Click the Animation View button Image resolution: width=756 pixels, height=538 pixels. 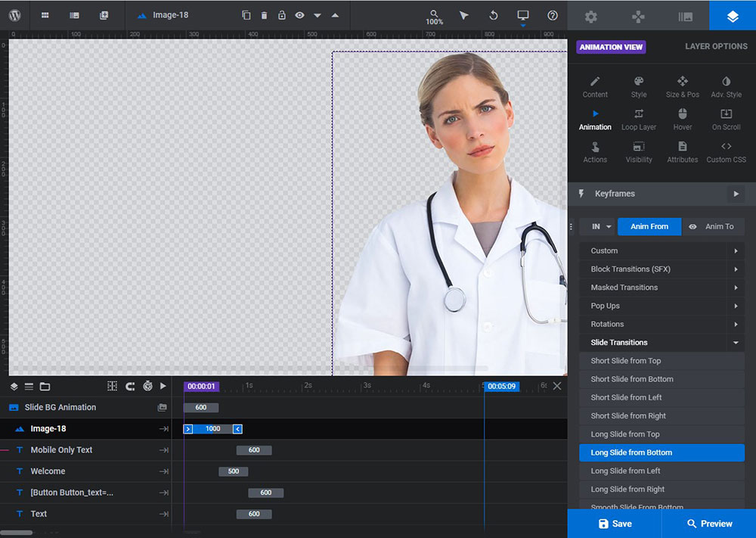point(611,47)
